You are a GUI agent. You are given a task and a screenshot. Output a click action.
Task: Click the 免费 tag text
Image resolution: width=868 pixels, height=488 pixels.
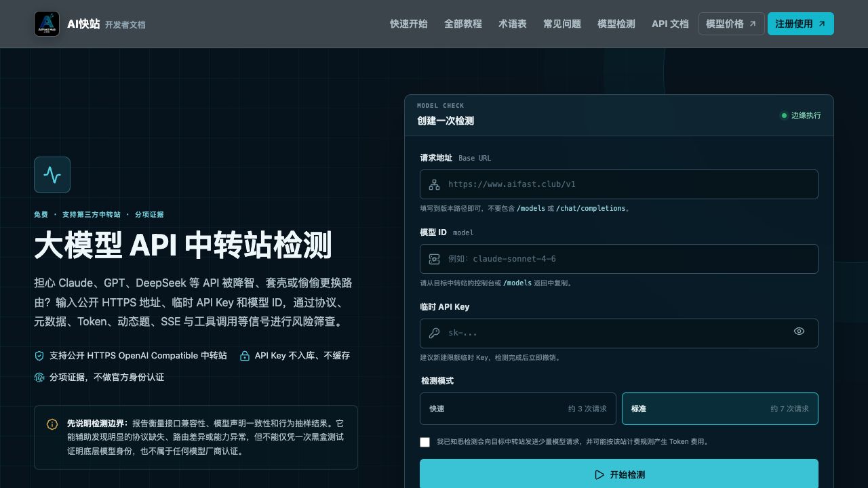41,215
